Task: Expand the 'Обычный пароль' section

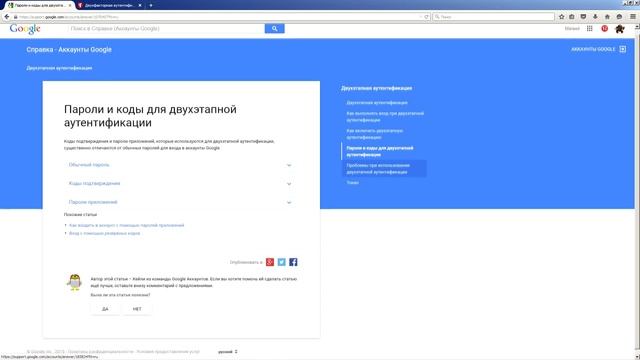Action: coord(180,165)
